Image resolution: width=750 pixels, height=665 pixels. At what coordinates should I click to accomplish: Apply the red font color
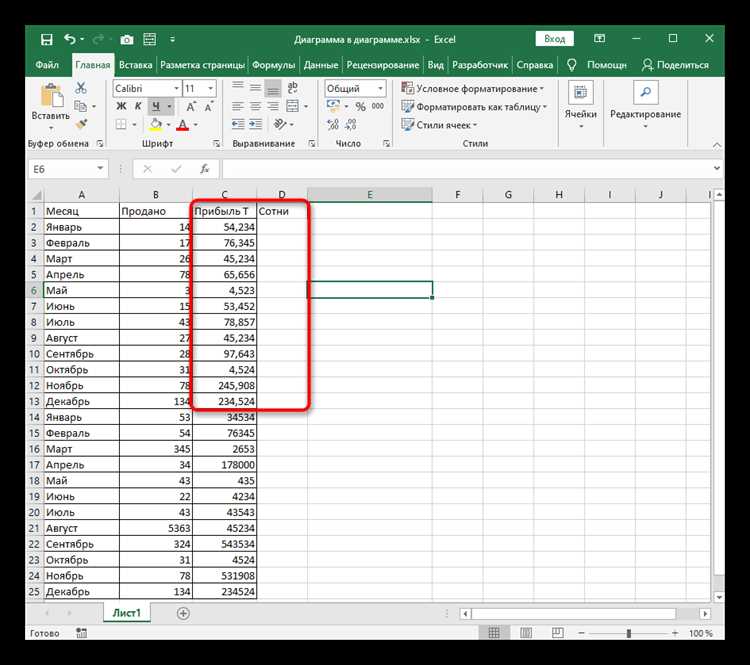click(x=182, y=125)
